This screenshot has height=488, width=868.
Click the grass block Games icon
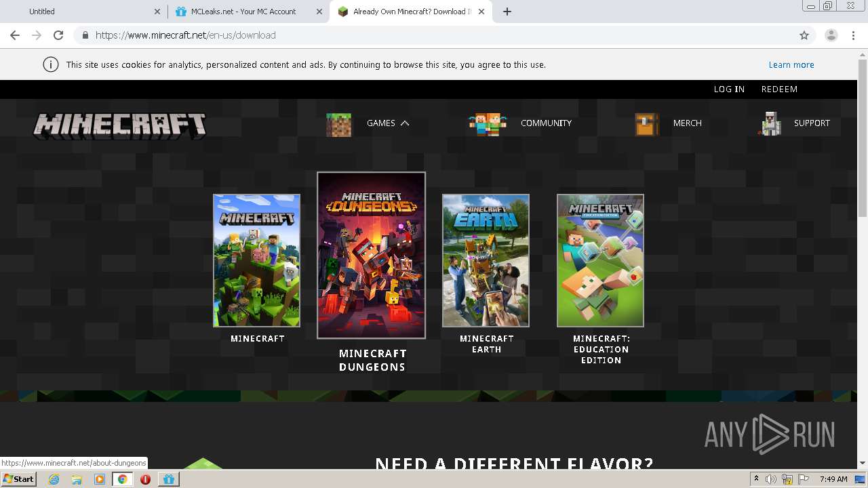(339, 124)
